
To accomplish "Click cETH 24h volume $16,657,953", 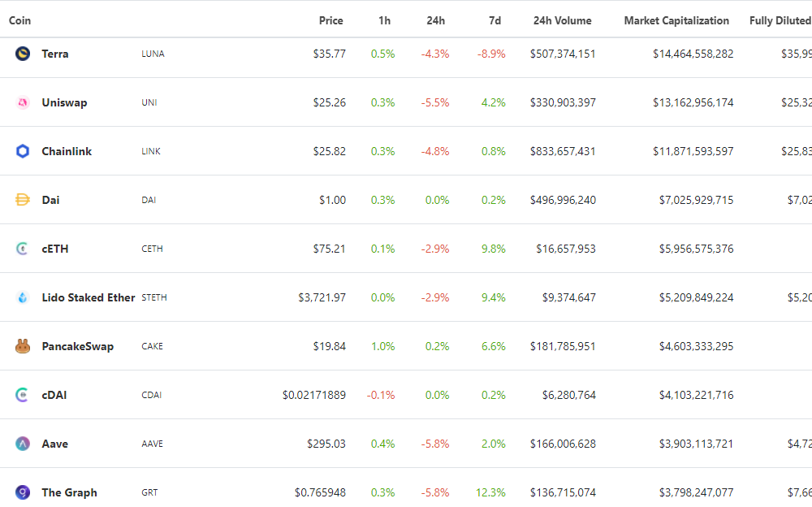I will 565,249.
